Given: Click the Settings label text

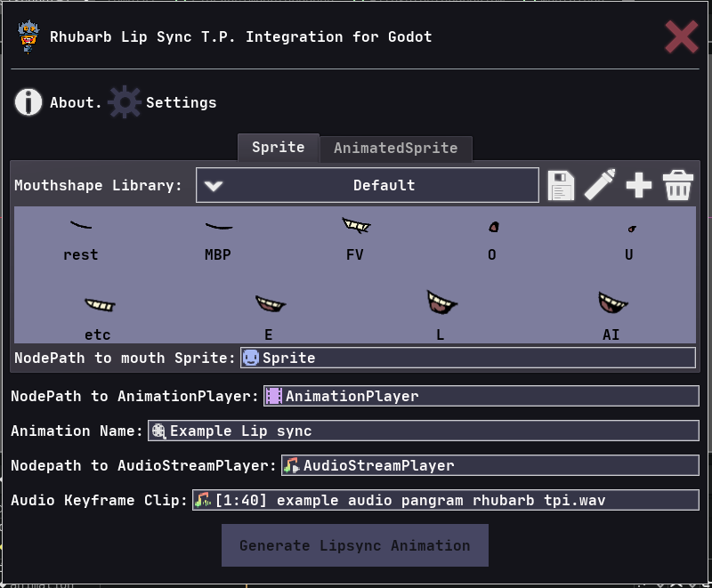Looking at the screenshot, I should coord(182,103).
